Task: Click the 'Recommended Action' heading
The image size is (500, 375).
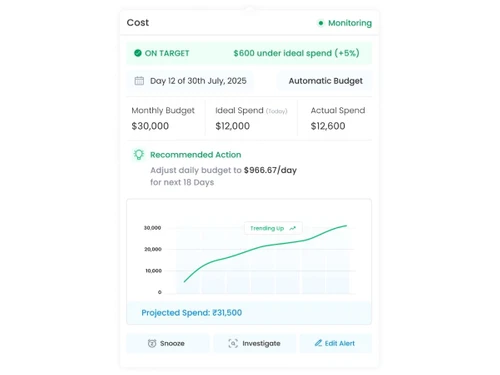Action: (196, 155)
